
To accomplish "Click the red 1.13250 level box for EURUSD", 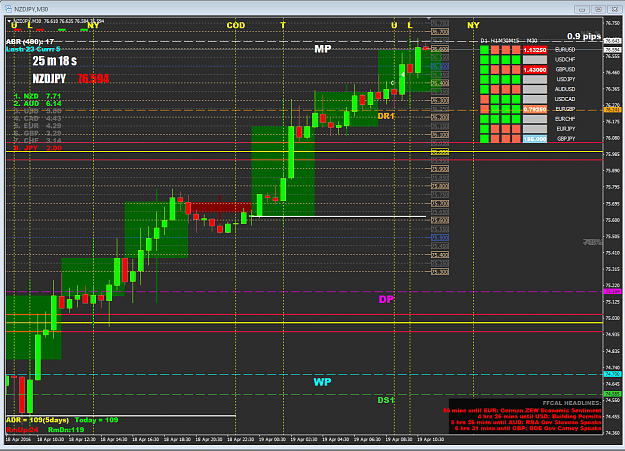I will point(535,50).
